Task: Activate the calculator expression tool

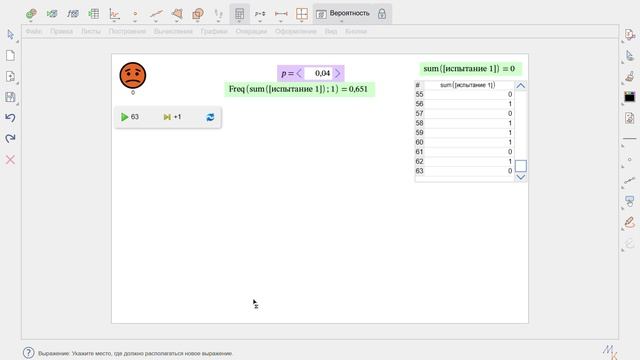Action: click(x=240, y=14)
